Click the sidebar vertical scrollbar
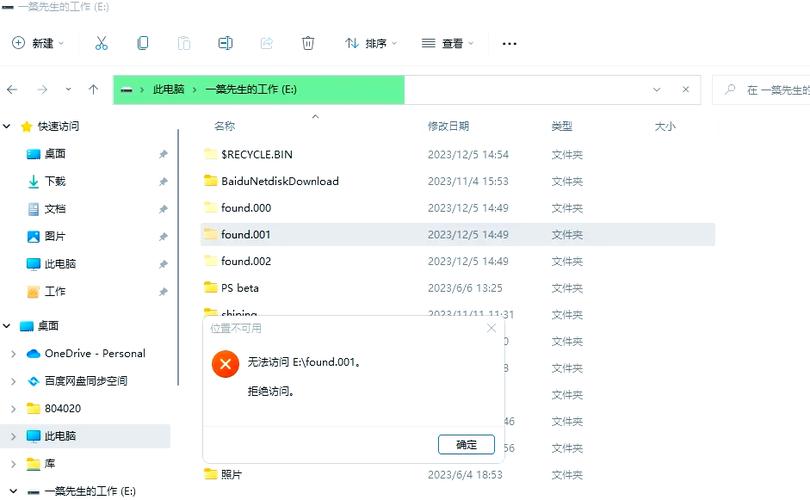Viewport: 810px width, 500px height. [178, 257]
